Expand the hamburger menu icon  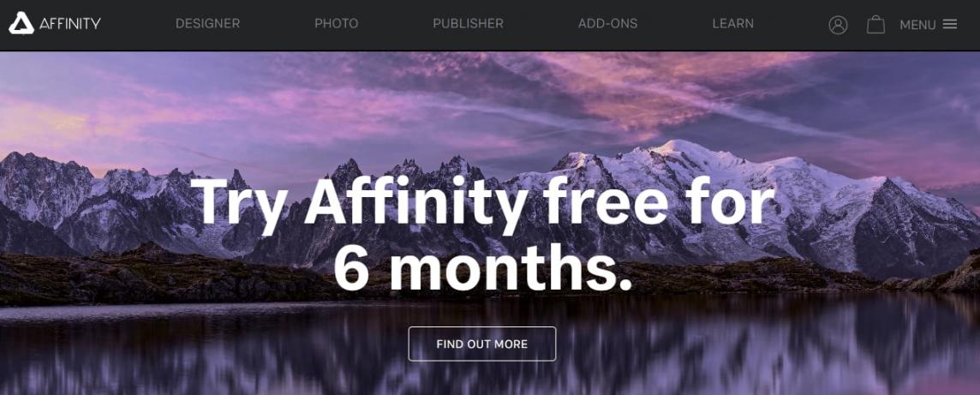pyautogui.click(x=949, y=24)
